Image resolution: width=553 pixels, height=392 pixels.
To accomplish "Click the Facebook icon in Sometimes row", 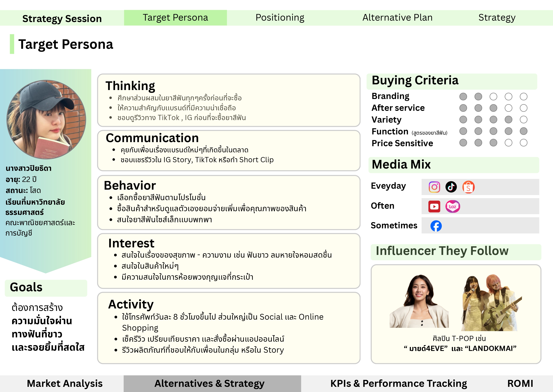I will click(436, 226).
